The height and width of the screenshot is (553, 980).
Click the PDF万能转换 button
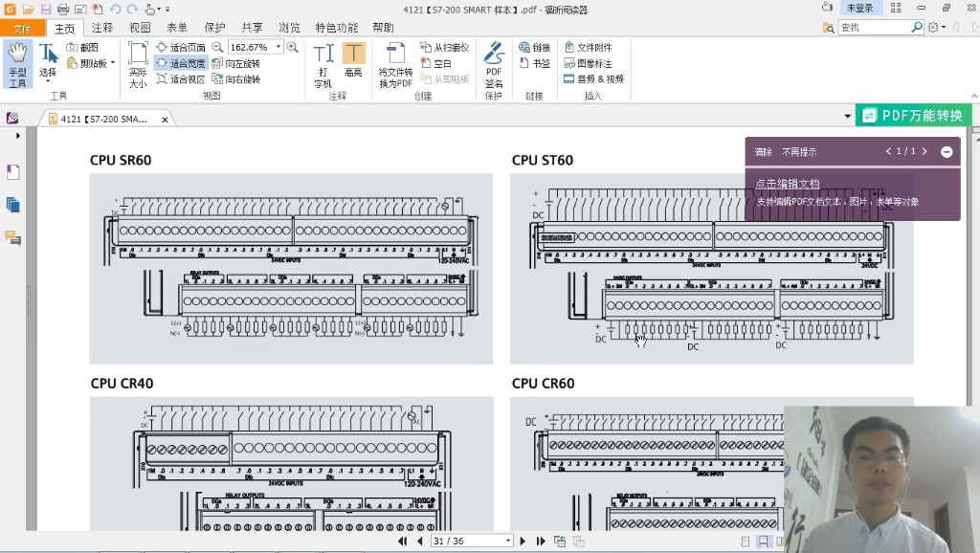click(x=914, y=114)
